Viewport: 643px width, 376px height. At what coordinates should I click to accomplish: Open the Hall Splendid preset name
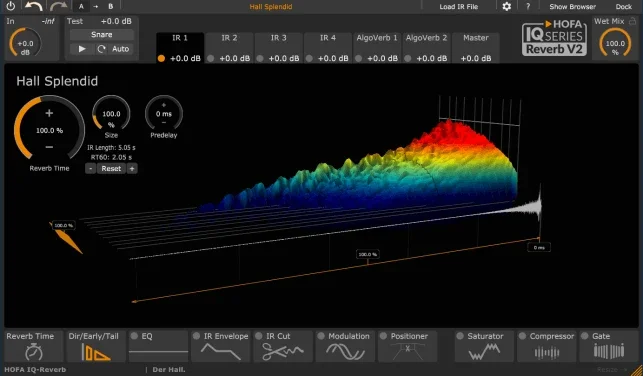(x=271, y=7)
